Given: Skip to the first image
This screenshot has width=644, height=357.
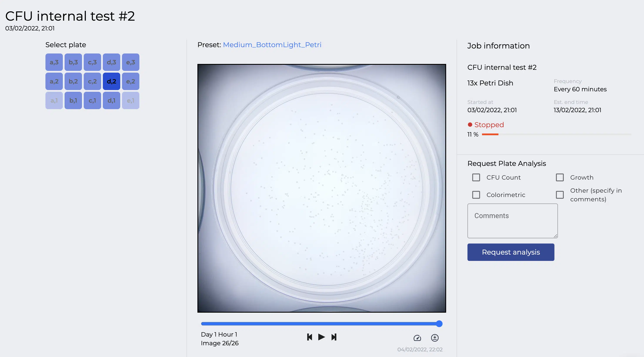Looking at the screenshot, I should pyautogui.click(x=310, y=337).
